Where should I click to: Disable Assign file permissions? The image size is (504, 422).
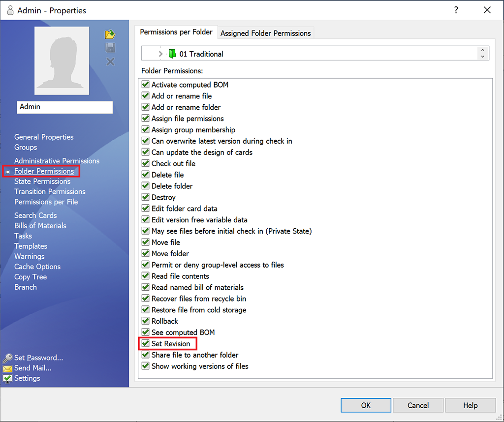tap(145, 118)
